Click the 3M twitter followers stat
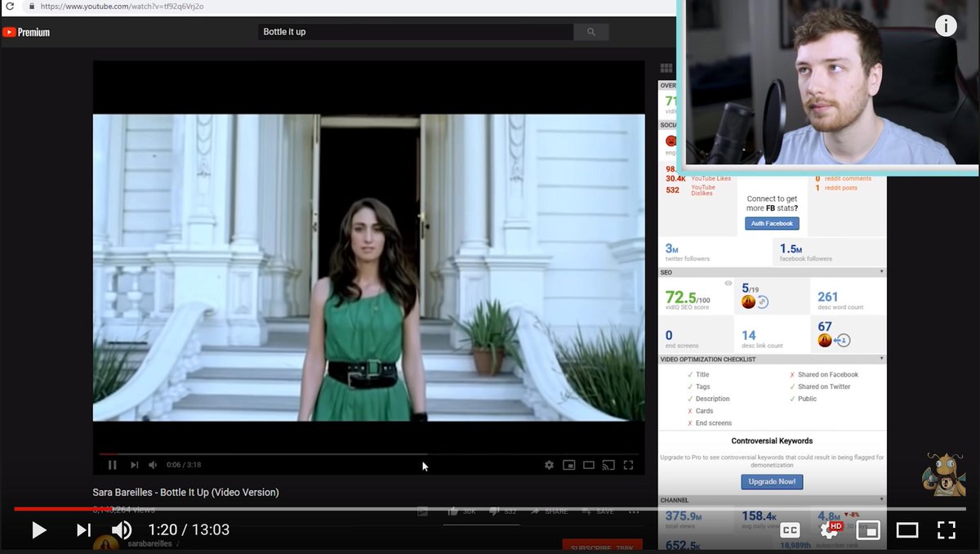980x554 pixels. [687, 252]
